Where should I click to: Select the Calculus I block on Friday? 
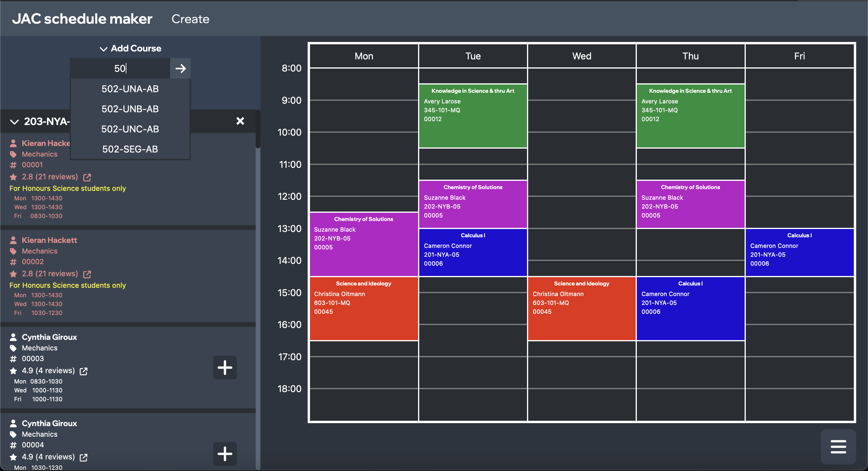pyautogui.click(x=800, y=252)
